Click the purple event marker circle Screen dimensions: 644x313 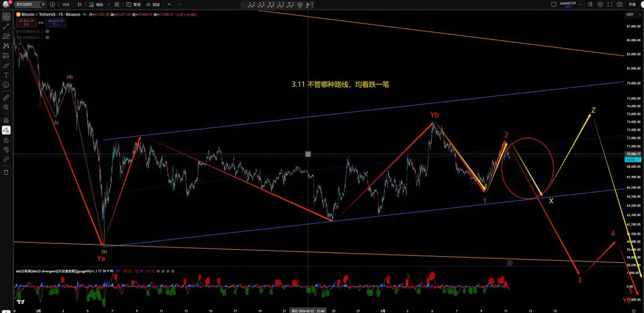point(510,263)
